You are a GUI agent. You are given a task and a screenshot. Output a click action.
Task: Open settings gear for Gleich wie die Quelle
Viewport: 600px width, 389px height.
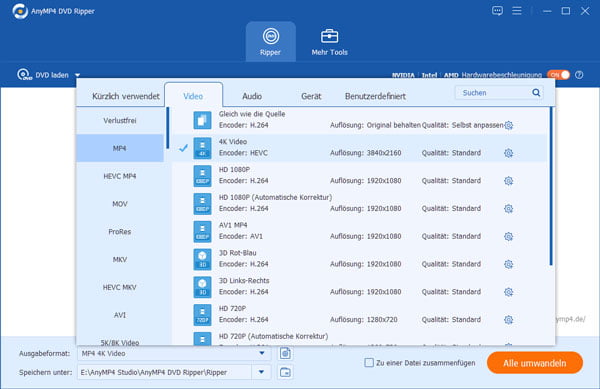509,125
